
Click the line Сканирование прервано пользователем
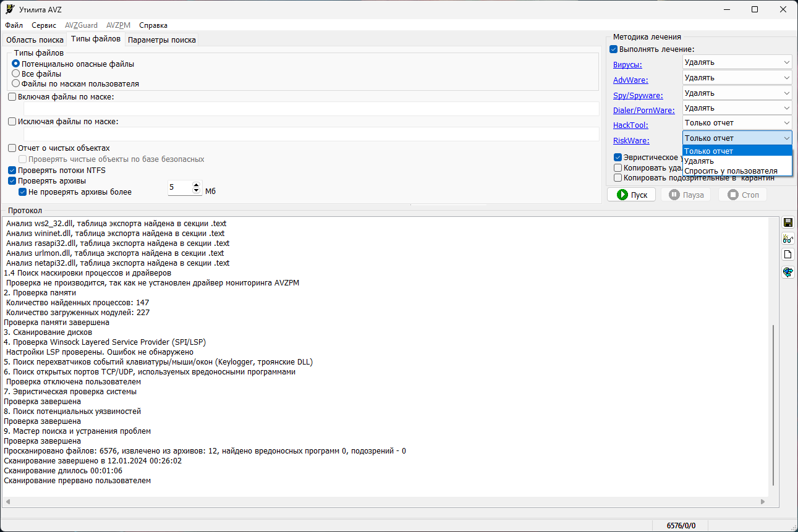(77, 481)
